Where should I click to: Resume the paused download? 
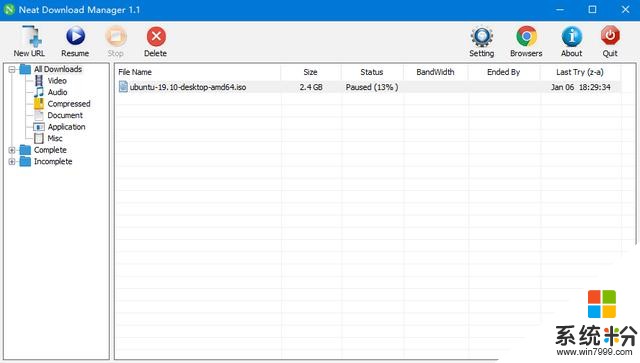pos(75,41)
